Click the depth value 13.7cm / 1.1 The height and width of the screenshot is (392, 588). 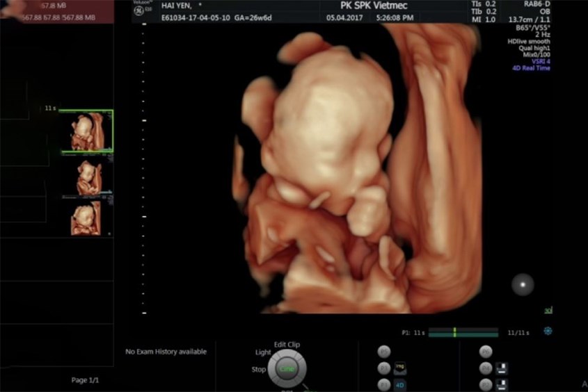click(x=530, y=19)
